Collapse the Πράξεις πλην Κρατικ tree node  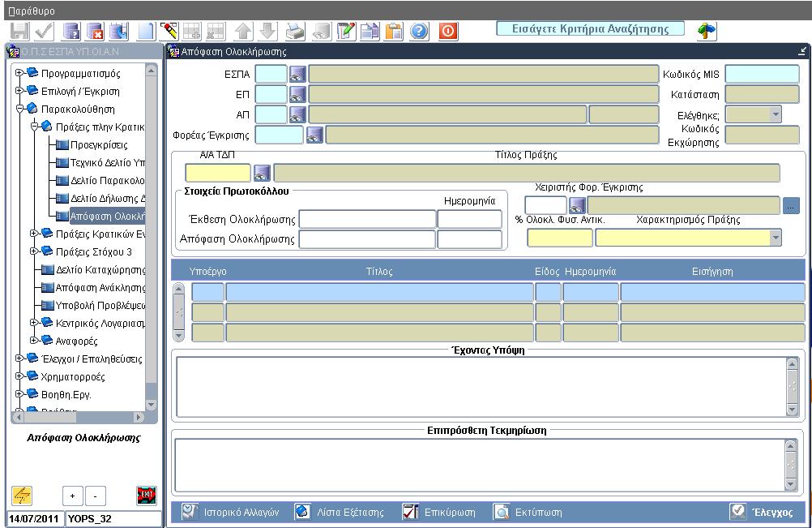coord(34,127)
